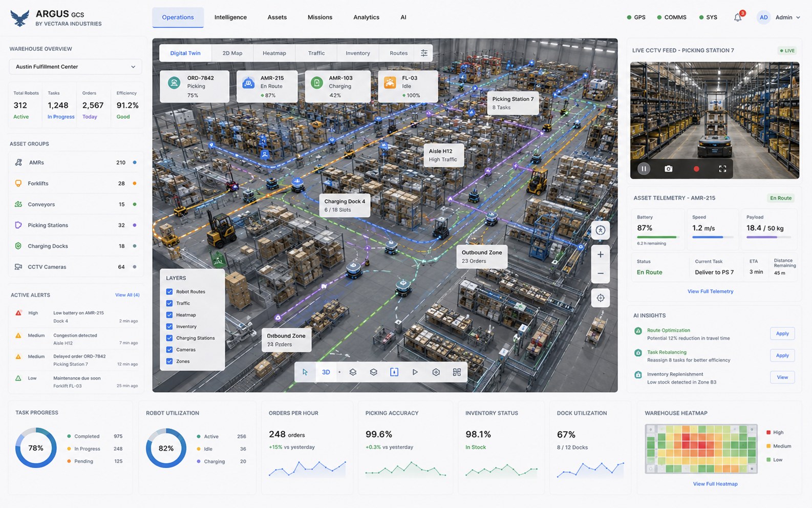Open the Missions tab
The width and height of the screenshot is (812, 508).
tap(320, 17)
